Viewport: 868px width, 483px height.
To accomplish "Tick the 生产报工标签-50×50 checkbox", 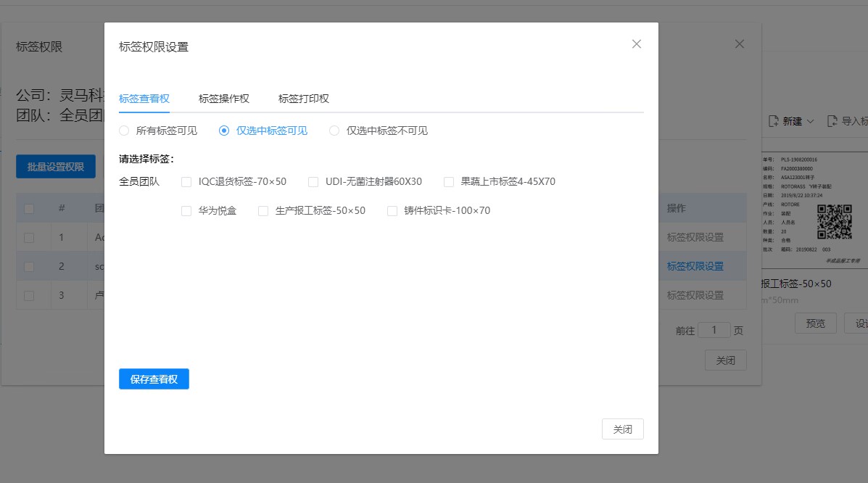I will (x=263, y=211).
